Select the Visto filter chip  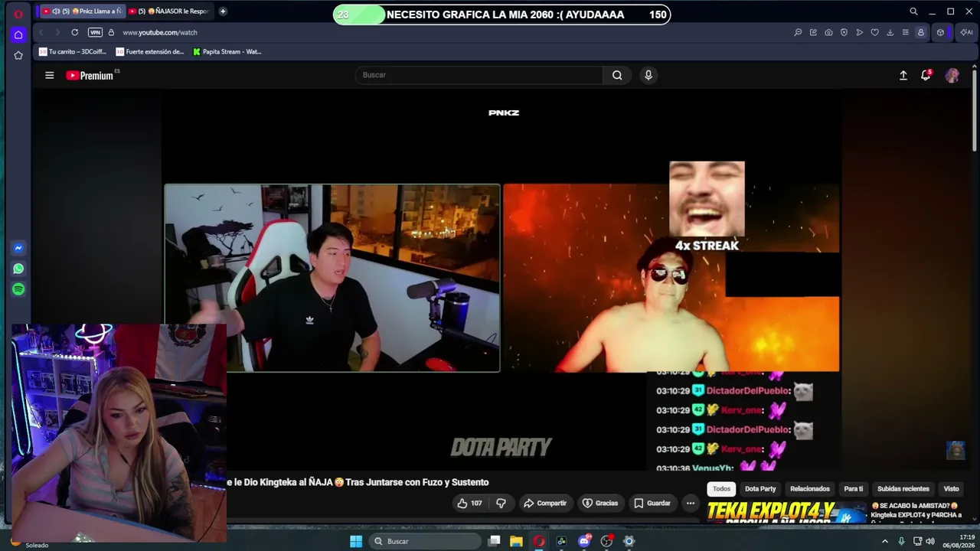[952, 488]
